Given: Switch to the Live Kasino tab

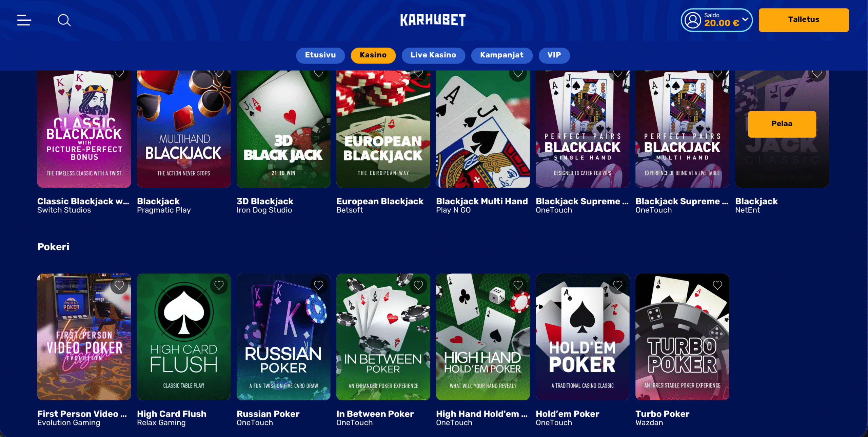Looking at the screenshot, I should click(433, 55).
